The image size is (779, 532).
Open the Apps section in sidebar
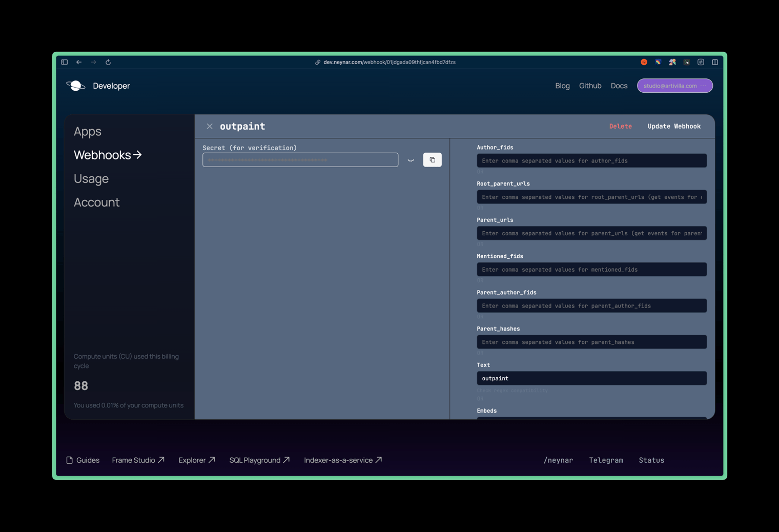point(88,131)
